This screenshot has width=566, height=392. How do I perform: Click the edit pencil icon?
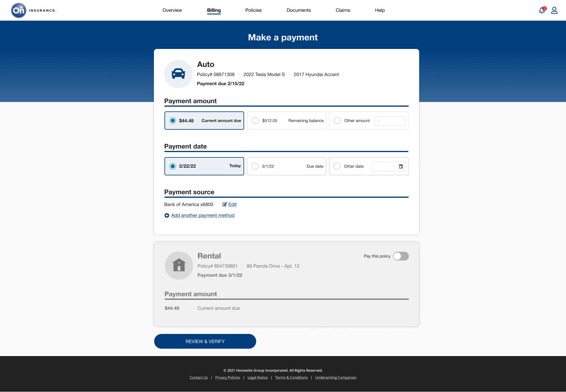tap(225, 204)
